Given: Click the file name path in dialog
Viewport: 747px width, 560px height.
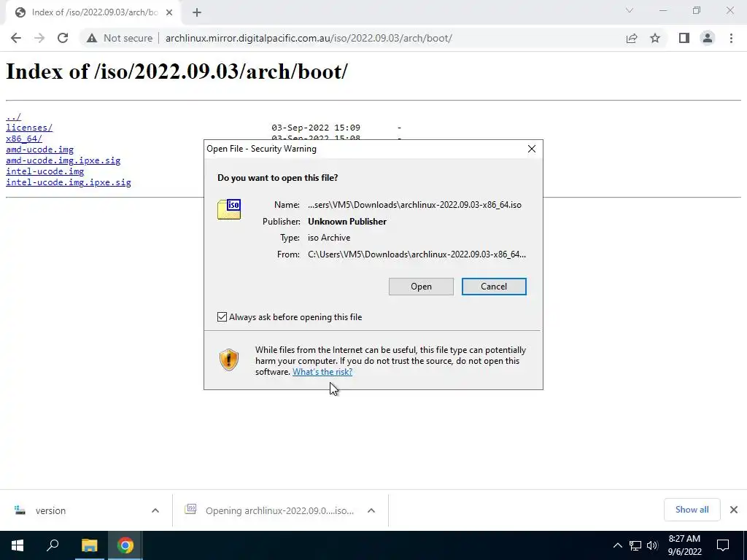Looking at the screenshot, I should (x=414, y=205).
